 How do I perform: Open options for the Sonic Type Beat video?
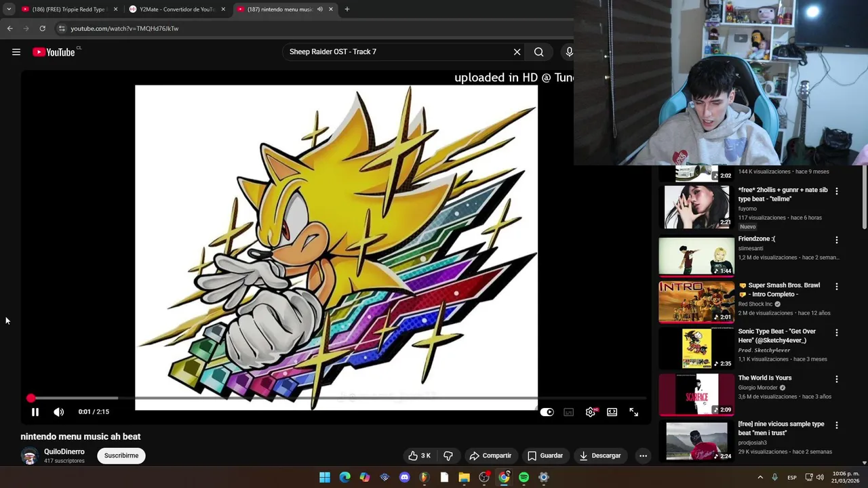pyautogui.click(x=836, y=333)
